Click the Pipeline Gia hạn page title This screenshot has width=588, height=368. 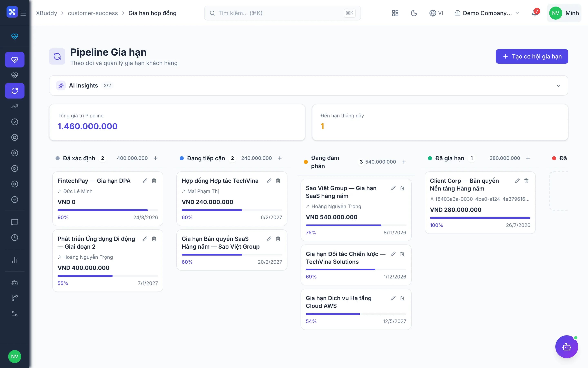[x=108, y=52]
